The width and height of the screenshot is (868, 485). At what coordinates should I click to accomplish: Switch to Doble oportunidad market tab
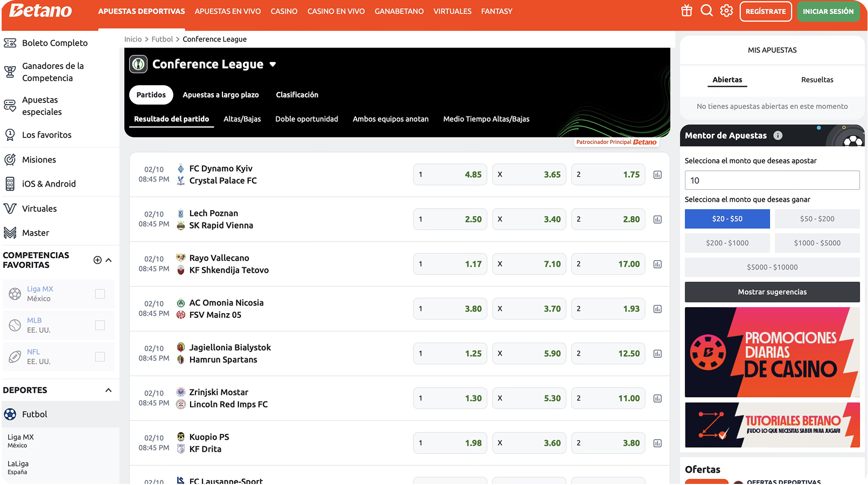tap(306, 119)
